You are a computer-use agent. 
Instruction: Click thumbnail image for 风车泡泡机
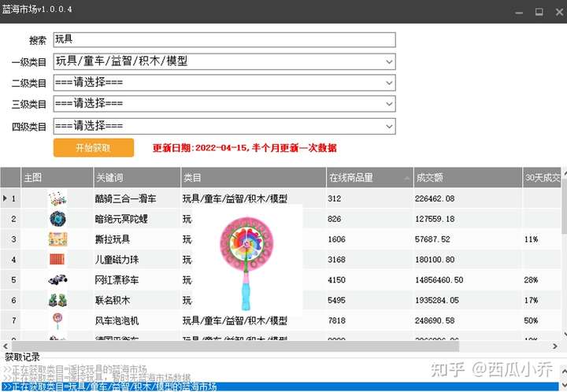pyautogui.click(x=57, y=320)
